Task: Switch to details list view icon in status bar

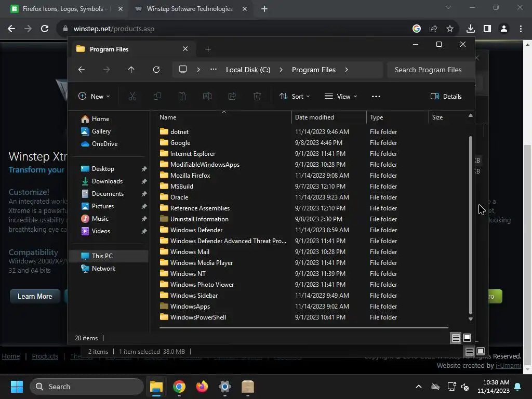Action: pos(456,338)
